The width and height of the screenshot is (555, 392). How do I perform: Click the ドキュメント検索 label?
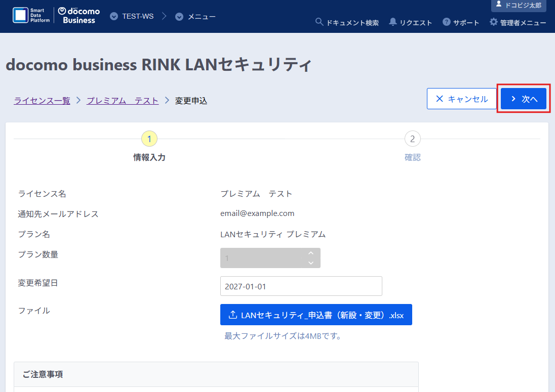[x=352, y=23]
